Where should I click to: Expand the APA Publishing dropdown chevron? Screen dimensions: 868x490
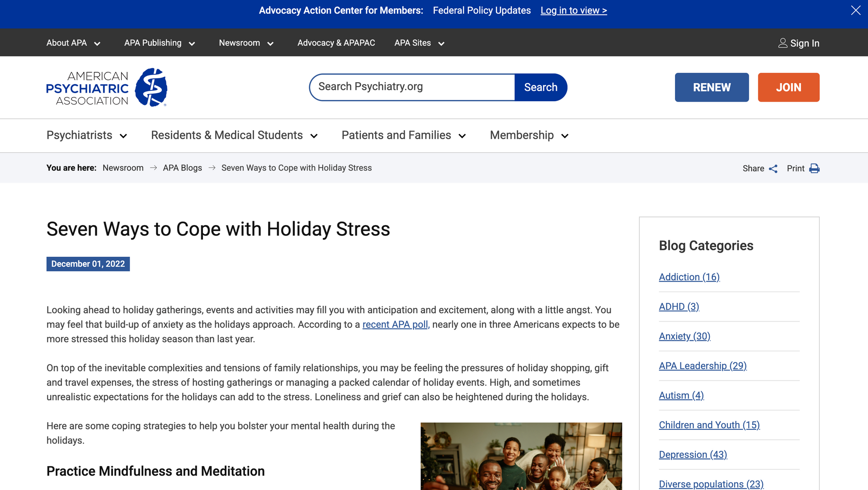click(192, 43)
